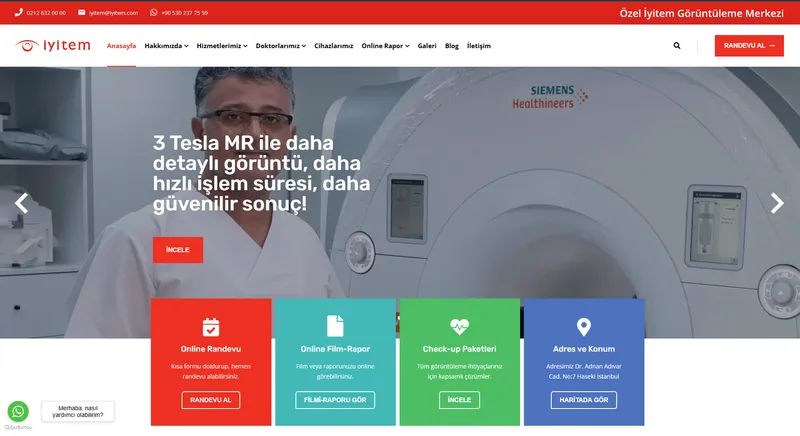Open the Galeri menu item
Image resolution: width=800 pixels, height=436 pixels.
pos(427,46)
